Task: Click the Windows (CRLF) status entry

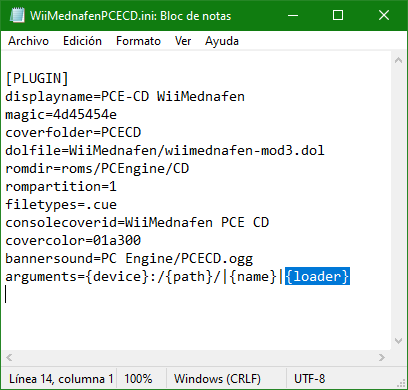Action: pyautogui.click(x=217, y=379)
